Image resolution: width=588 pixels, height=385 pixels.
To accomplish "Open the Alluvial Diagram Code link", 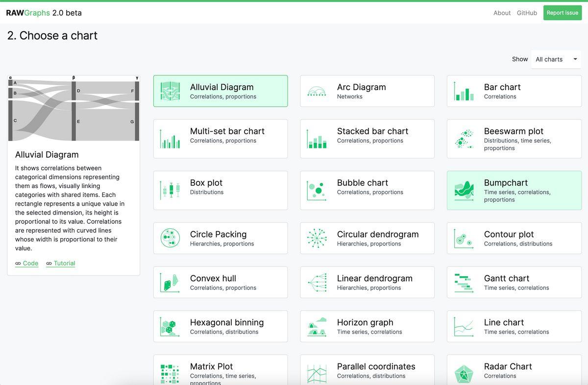I will tap(26, 263).
